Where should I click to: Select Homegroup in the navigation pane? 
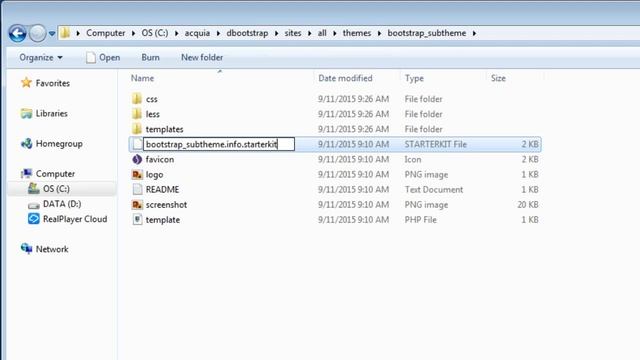tap(59, 144)
